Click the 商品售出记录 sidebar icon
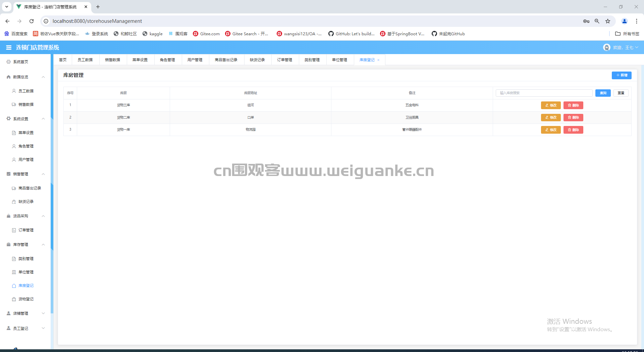Image resolution: width=644 pixels, height=352 pixels. [14, 188]
